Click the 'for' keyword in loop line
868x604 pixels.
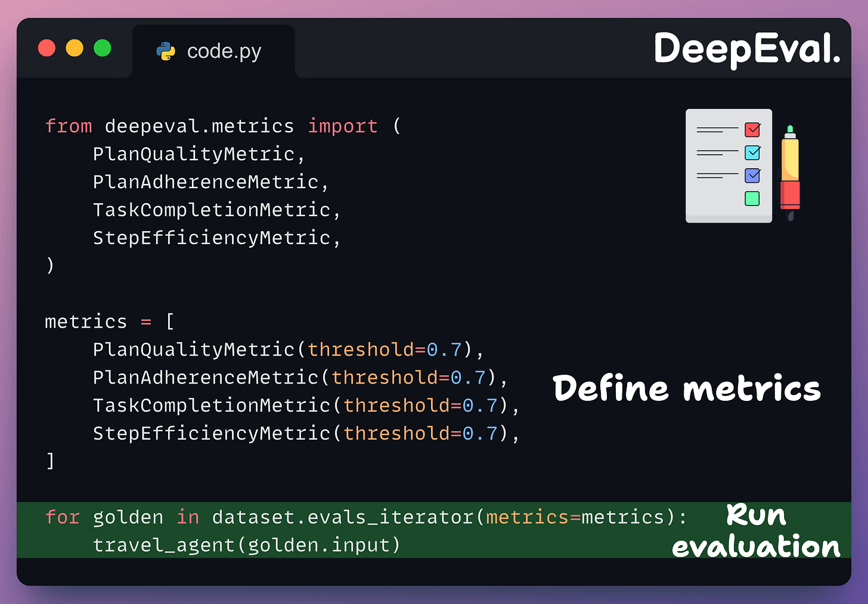tap(63, 517)
